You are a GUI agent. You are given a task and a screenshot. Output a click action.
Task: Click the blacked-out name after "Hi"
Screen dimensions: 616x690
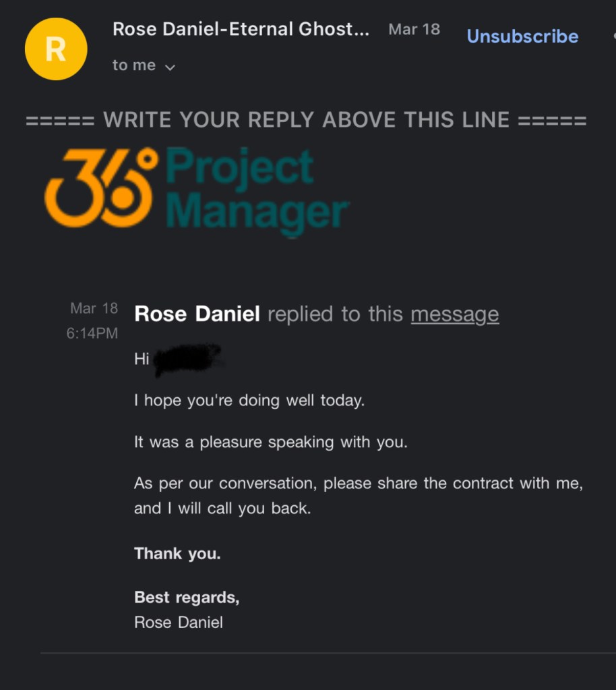click(188, 360)
